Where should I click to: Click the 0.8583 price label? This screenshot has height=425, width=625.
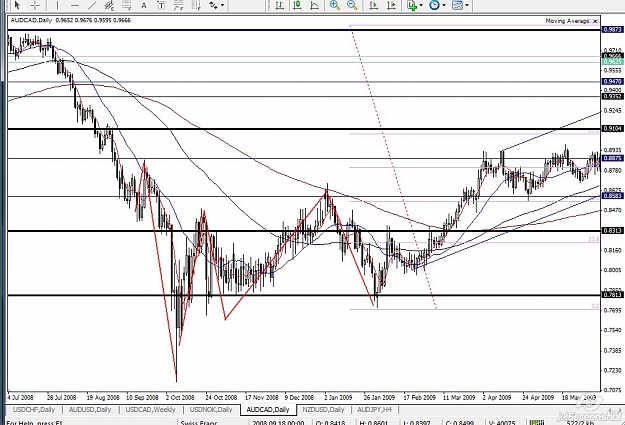[x=613, y=196]
